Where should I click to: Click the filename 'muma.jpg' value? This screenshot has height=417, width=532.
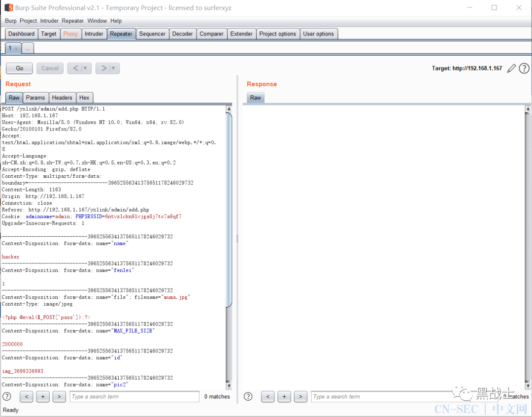tap(175, 297)
